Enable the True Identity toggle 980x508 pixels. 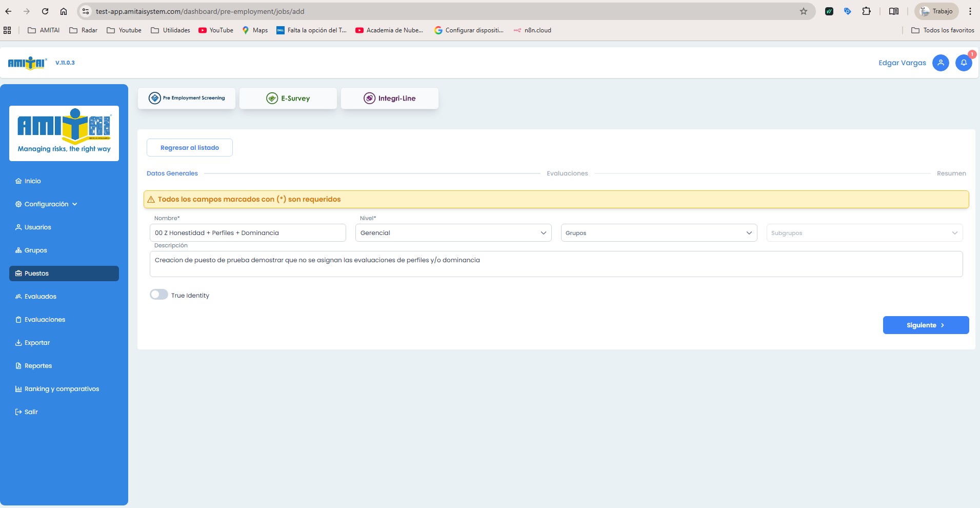159,295
